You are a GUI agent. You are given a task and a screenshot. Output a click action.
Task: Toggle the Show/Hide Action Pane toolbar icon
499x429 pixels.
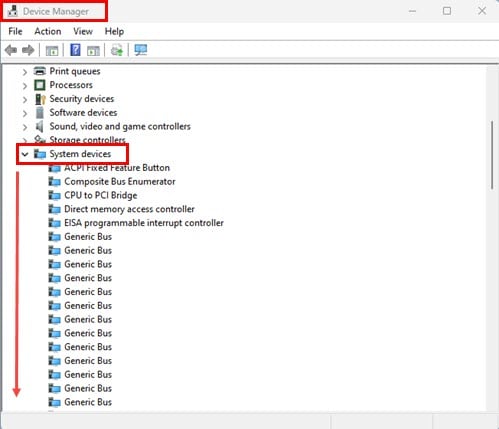coord(93,51)
